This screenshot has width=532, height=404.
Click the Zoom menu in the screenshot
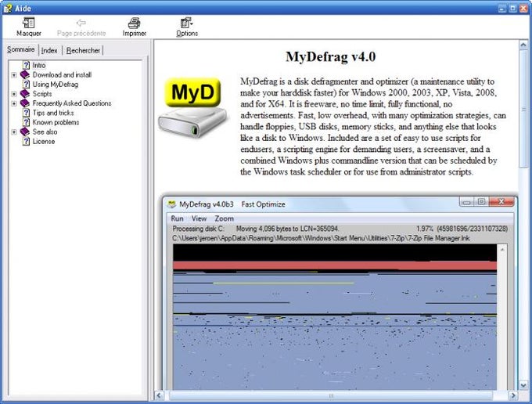pyautogui.click(x=225, y=218)
